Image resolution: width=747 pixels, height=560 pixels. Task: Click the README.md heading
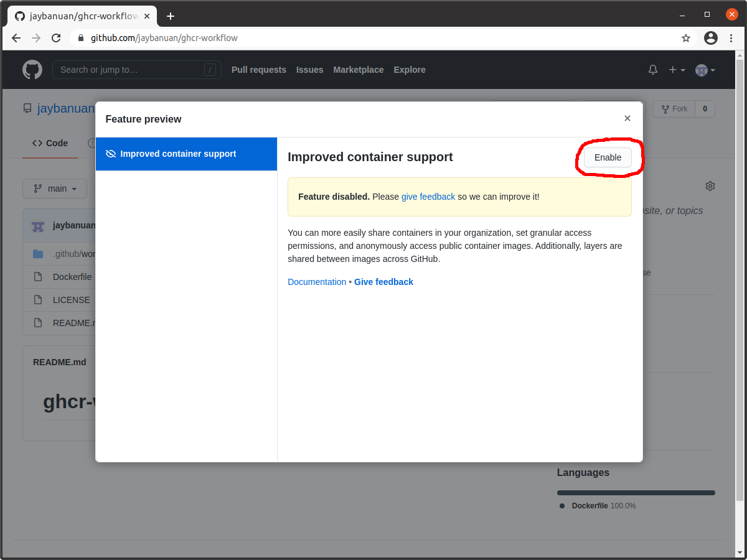click(60, 362)
